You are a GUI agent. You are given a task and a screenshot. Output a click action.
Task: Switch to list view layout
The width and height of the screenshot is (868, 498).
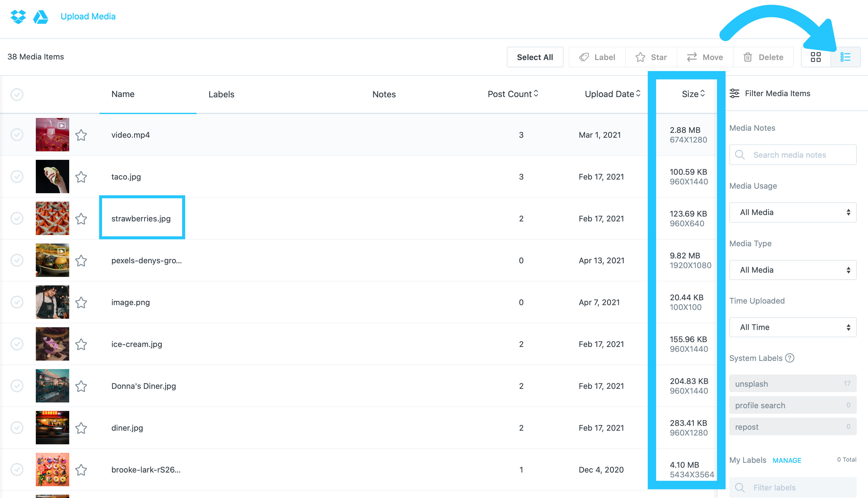(x=845, y=57)
